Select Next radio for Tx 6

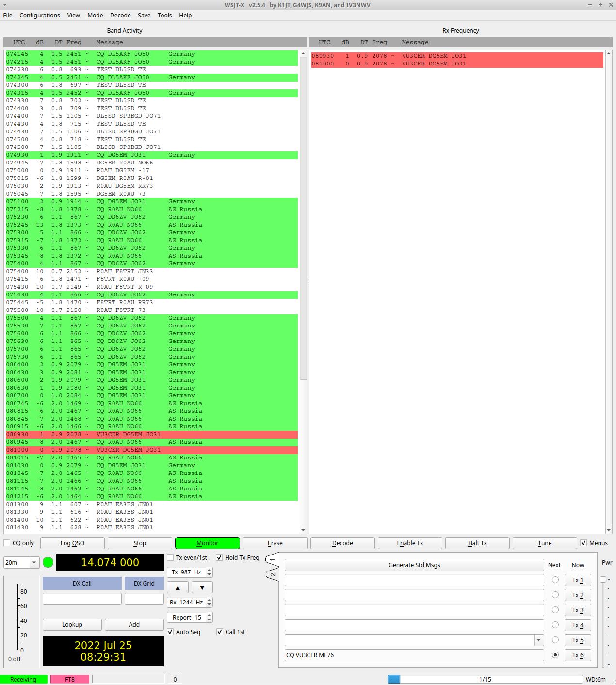pyautogui.click(x=555, y=655)
